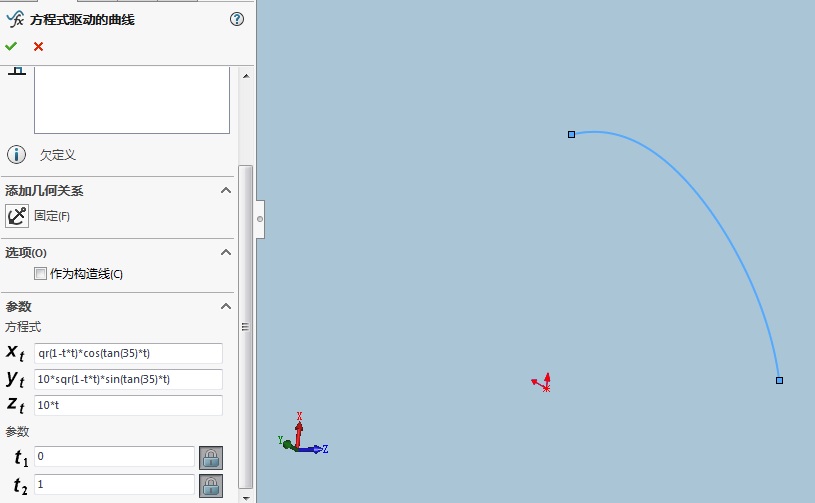The width and height of the screenshot is (815, 503).
Task: Select the curve's upper endpoint square
Action: (571, 135)
